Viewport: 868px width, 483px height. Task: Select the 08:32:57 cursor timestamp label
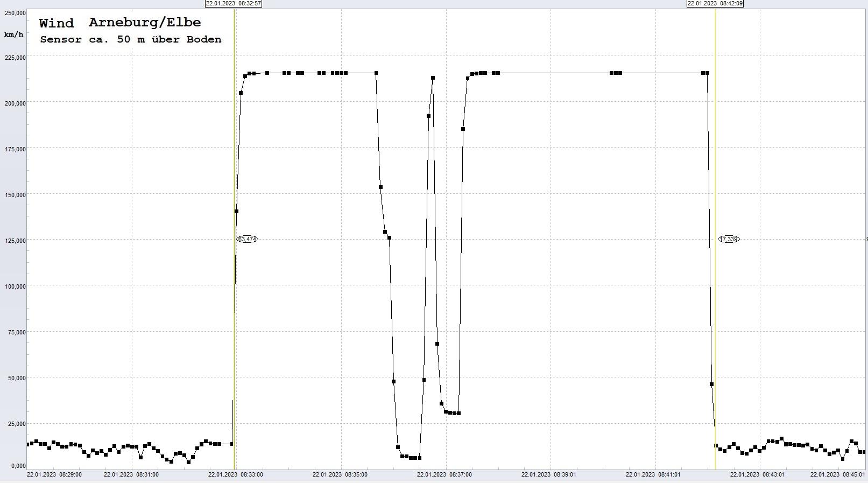234,3
